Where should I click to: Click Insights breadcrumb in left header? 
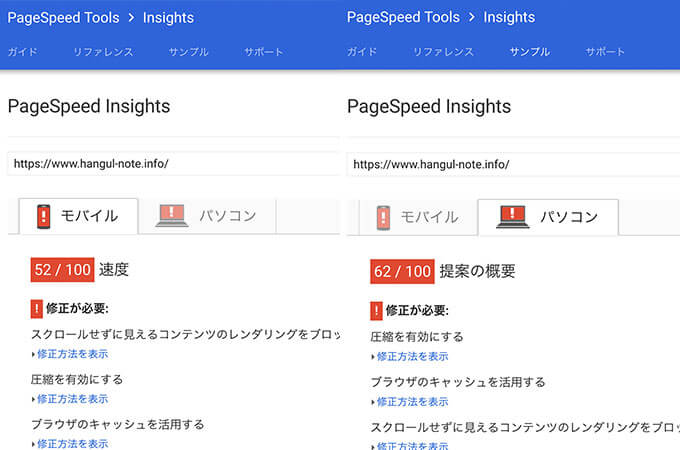click(x=168, y=18)
